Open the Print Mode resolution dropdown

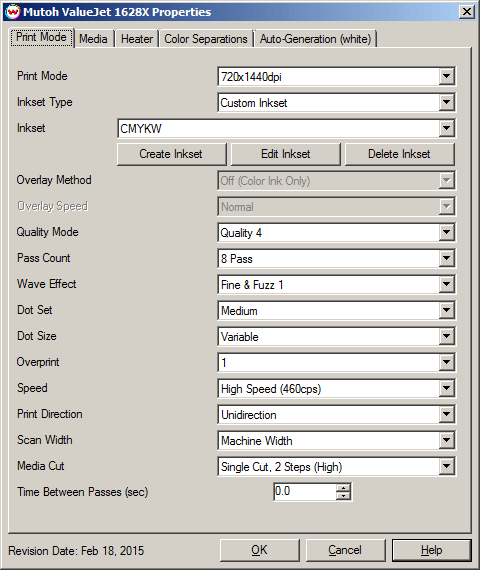tap(336, 77)
